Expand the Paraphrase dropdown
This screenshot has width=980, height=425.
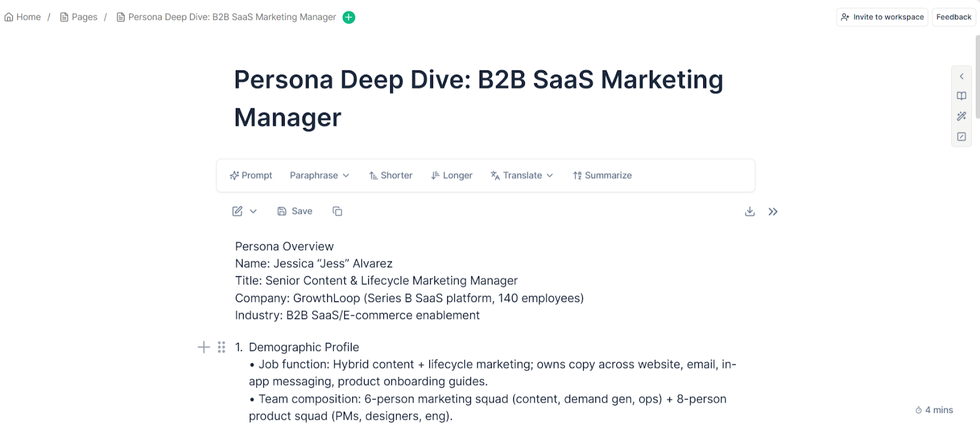[320, 176]
